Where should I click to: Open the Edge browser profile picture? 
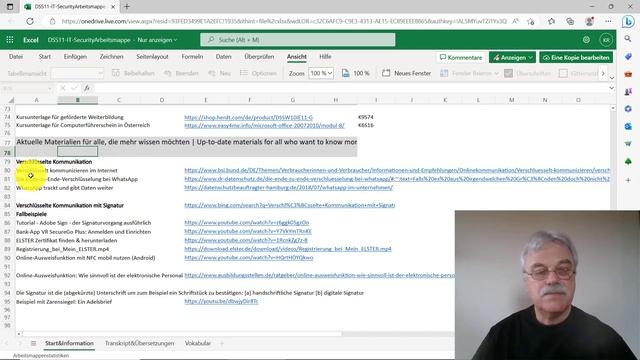click(x=589, y=21)
